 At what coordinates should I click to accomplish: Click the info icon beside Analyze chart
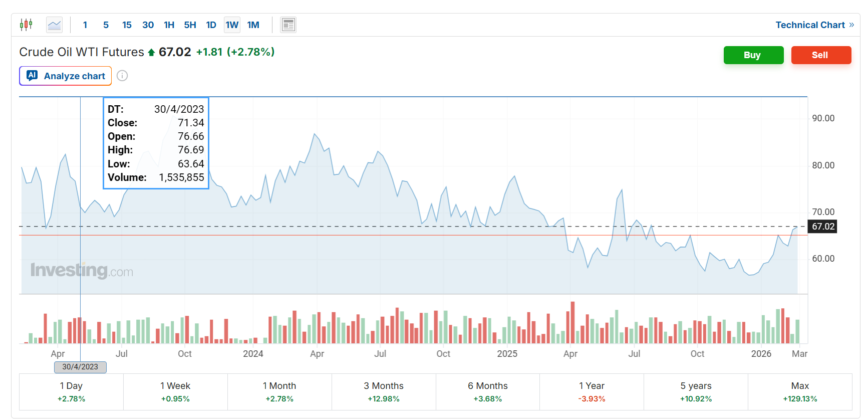pyautogui.click(x=122, y=76)
